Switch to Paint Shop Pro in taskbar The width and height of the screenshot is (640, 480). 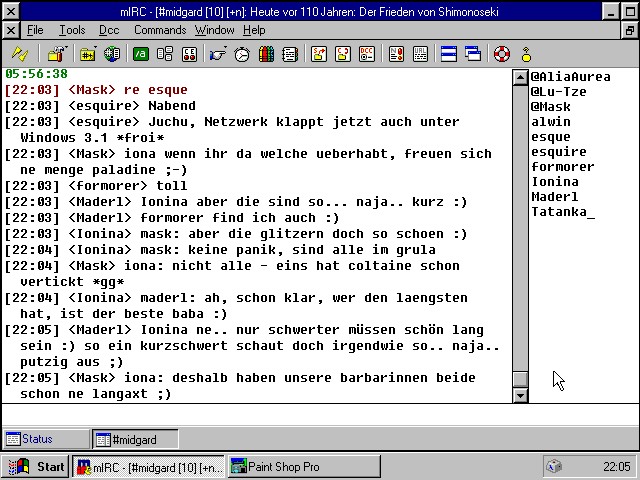coord(304,467)
